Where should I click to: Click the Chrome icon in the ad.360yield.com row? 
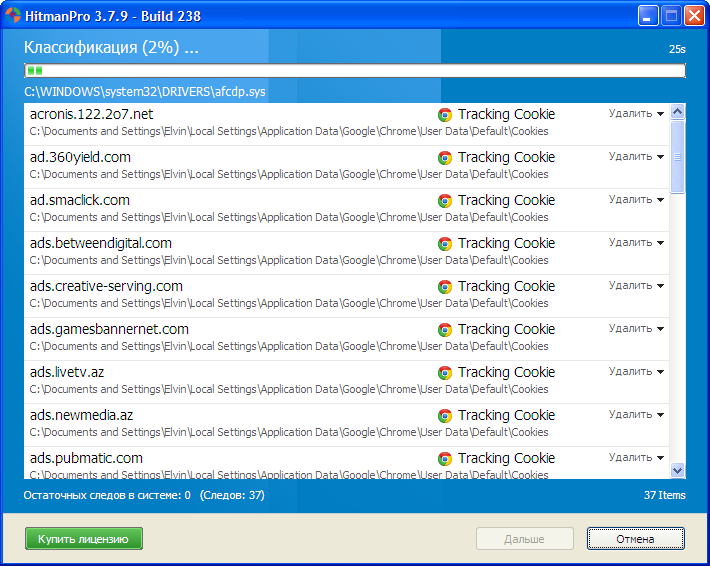(445, 158)
